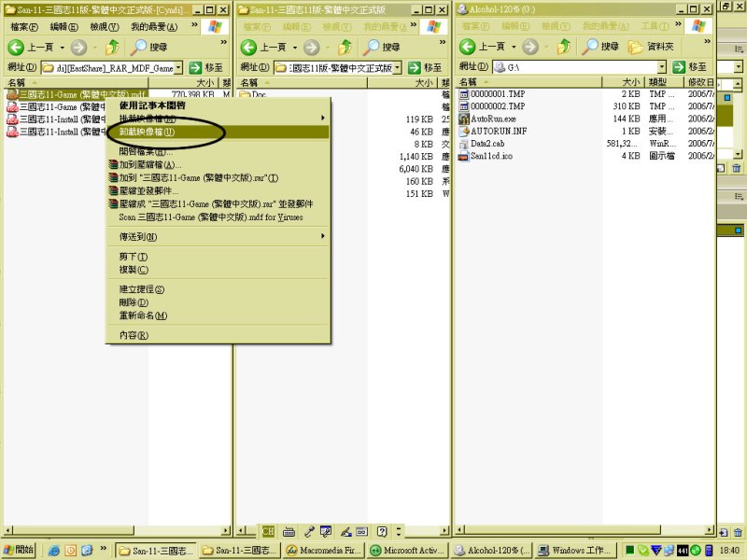Click the Up folder icon in the [Cyndi] window

pos(112,47)
